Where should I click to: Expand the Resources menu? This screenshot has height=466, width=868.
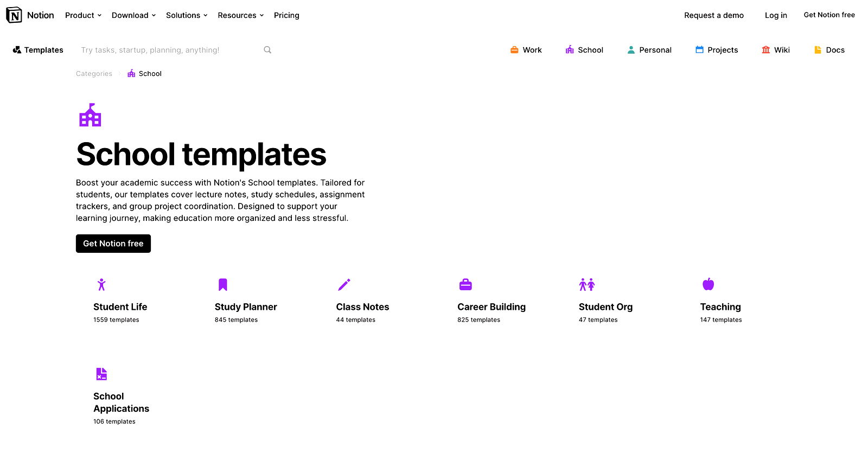pos(241,15)
